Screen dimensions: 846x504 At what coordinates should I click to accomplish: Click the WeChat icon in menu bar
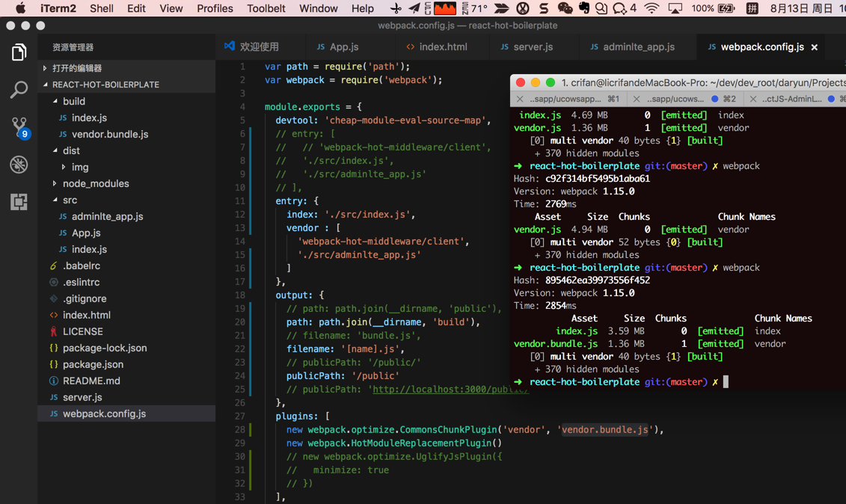point(565,8)
